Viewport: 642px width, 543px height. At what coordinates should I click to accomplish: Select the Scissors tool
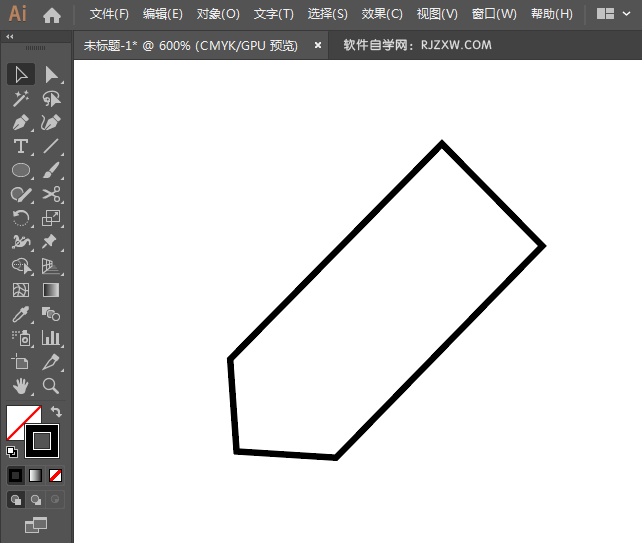click(x=51, y=194)
